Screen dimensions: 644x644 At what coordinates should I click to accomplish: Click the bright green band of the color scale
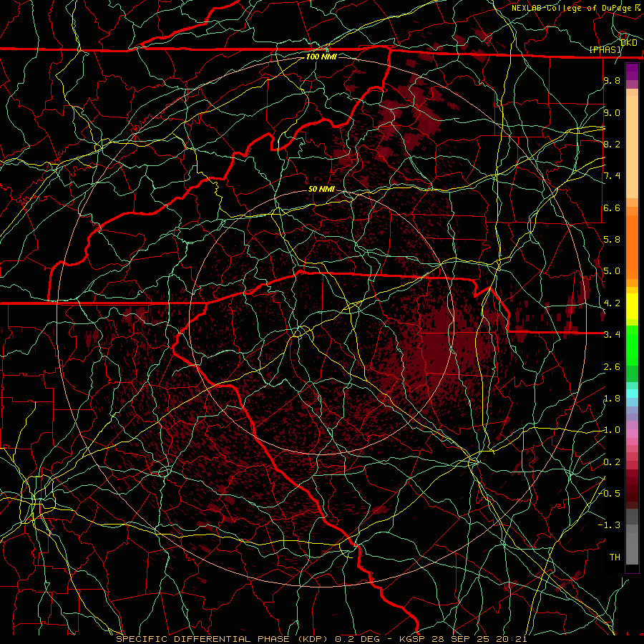point(632,346)
